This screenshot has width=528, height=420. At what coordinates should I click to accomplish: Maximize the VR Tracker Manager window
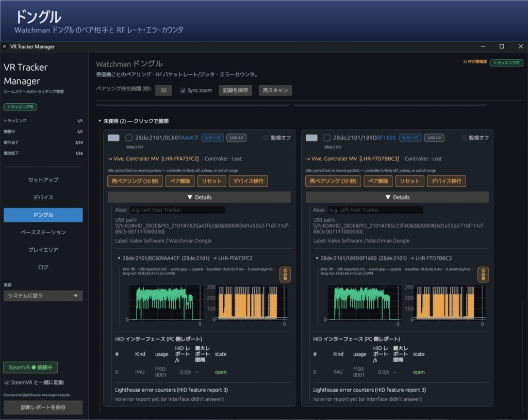coord(502,46)
